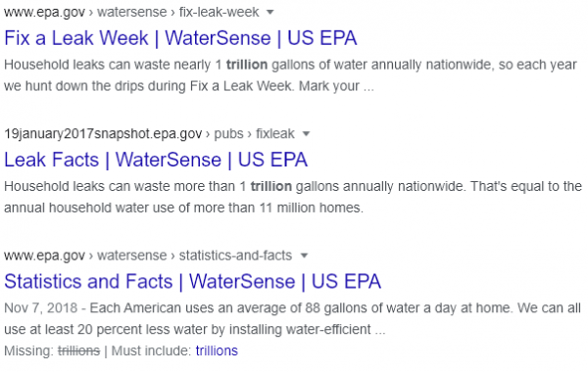Click the pubs breadcrumb segment
The width and height of the screenshot is (588, 372).
pyautogui.click(x=228, y=134)
